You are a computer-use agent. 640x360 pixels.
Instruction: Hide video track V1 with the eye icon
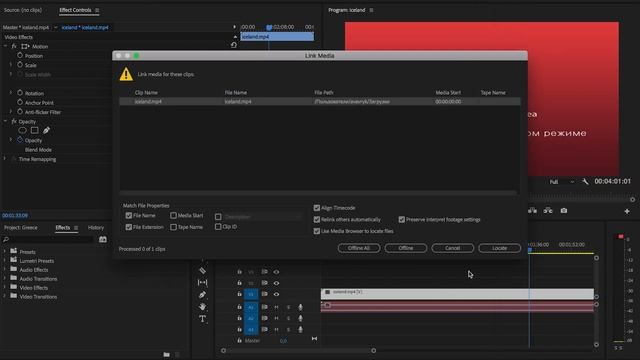coord(276,294)
